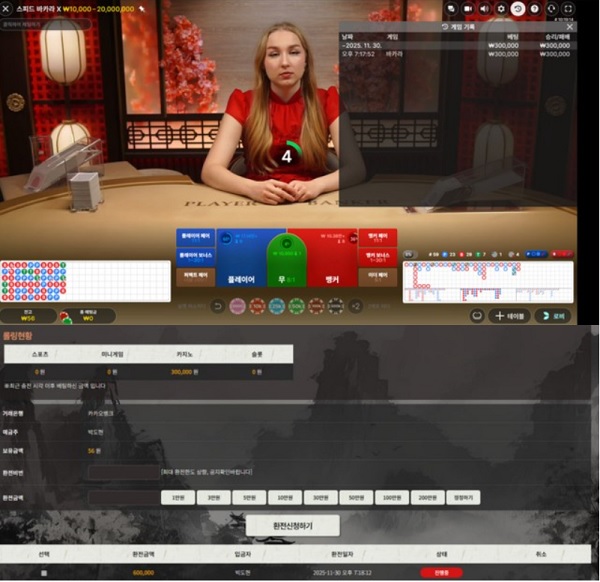Submit with the 환전신청하기 button
This screenshot has width=600, height=582.
pyautogui.click(x=293, y=526)
